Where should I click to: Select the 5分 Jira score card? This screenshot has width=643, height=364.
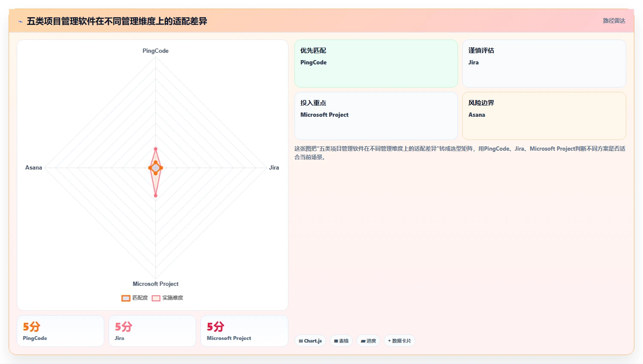[152, 331]
